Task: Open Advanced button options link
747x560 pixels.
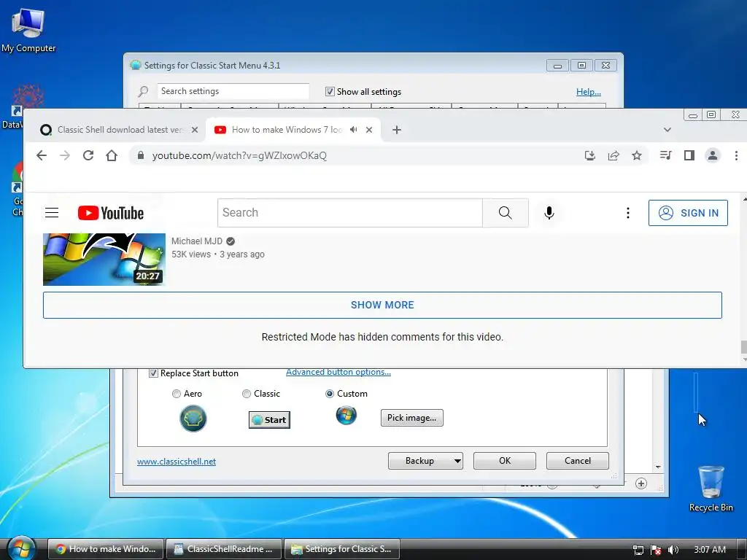Action: 338,372
